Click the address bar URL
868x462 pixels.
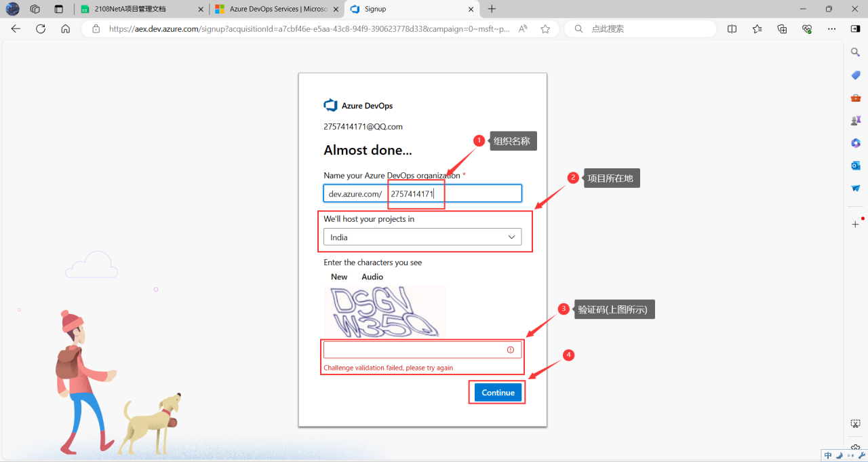pyautogui.click(x=309, y=29)
